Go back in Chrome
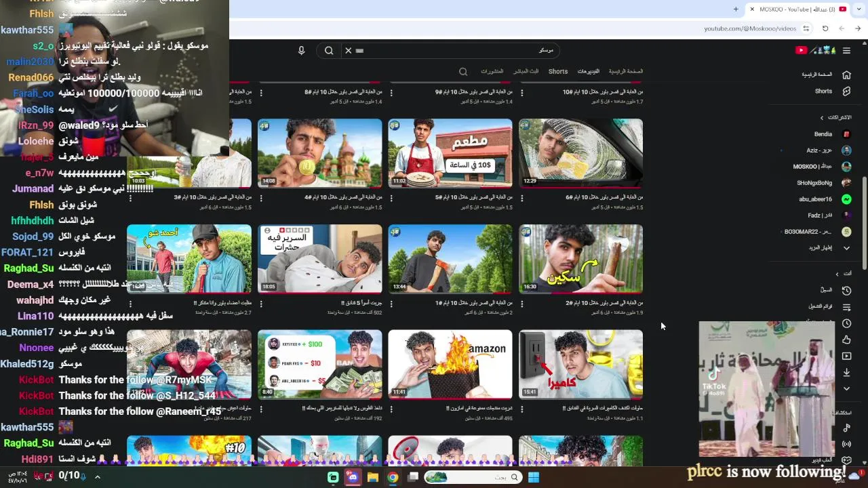Image resolution: width=868 pixels, height=488 pixels. click(x=858, y=28)
